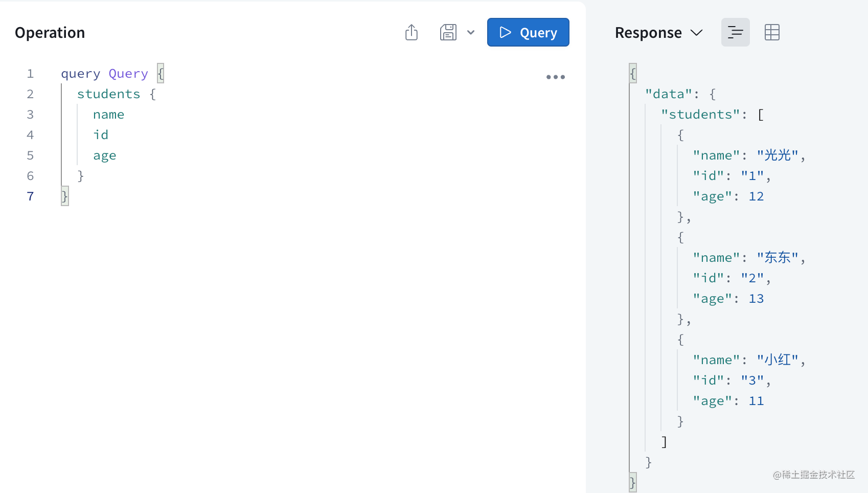Viewport: 868px width, 493px height.
Task: Click the save (floppy disk) icon
Action: 448,32
